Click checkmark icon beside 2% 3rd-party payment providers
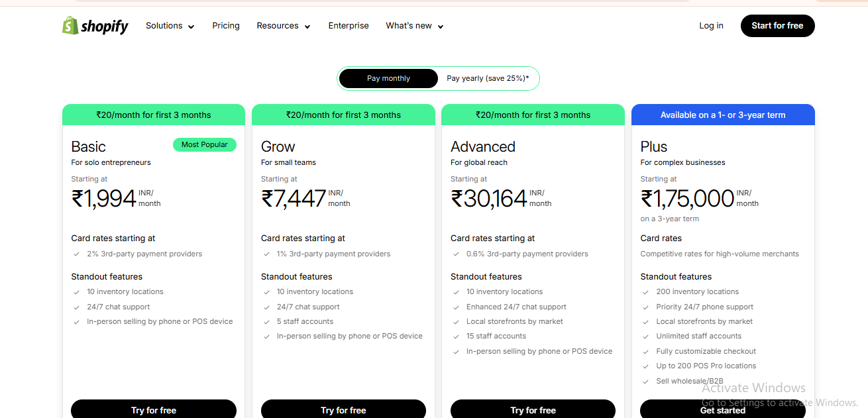The image size is (868, 418). (x=77, y=254)
